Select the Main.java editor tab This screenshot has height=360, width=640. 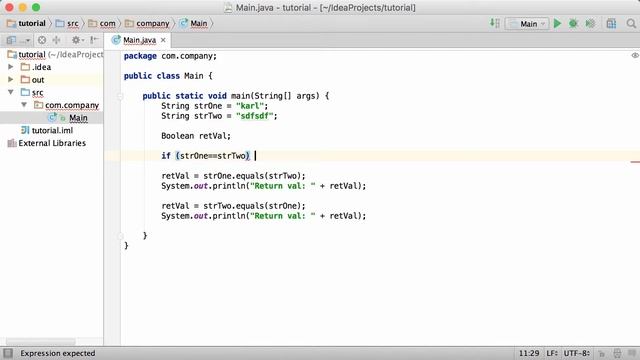pyautogui.click(x=139, y=40)
